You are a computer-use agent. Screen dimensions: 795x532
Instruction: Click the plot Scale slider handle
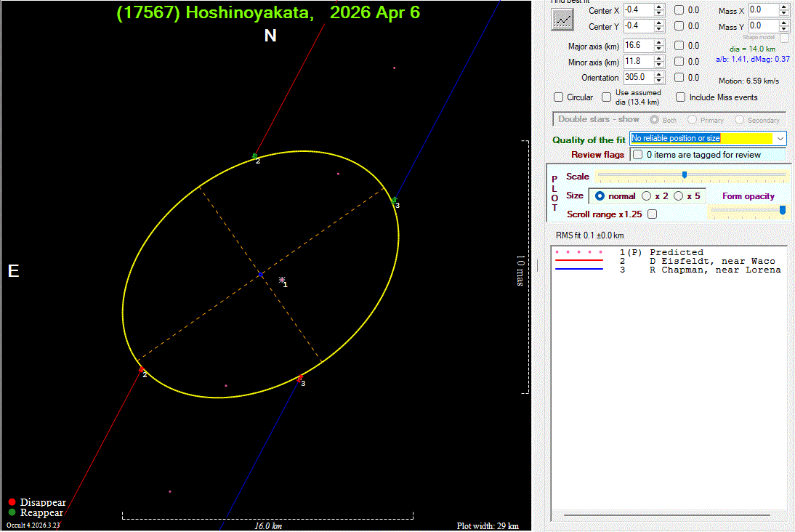[x=684, y=175]
